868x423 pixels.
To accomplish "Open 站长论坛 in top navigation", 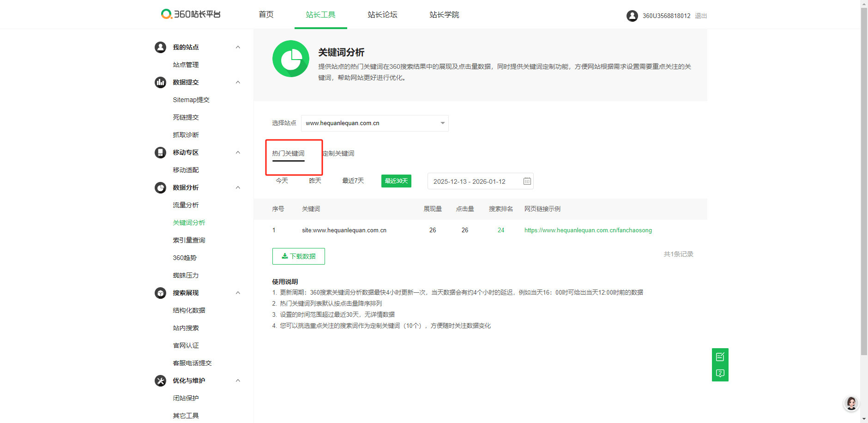I will pyautogui.click(x=382, y=15).
